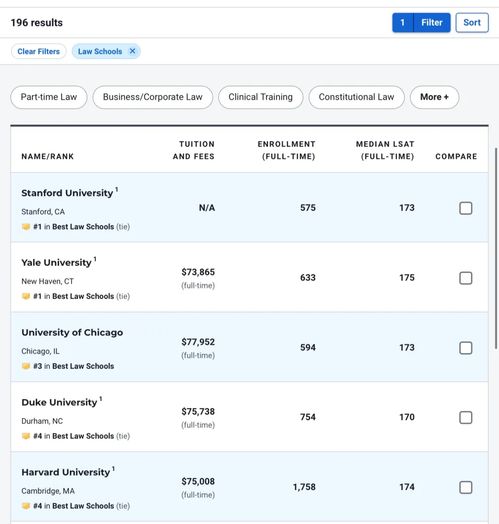
Task: Enable compare checkbox for Duke University
Action: point(466,417)
